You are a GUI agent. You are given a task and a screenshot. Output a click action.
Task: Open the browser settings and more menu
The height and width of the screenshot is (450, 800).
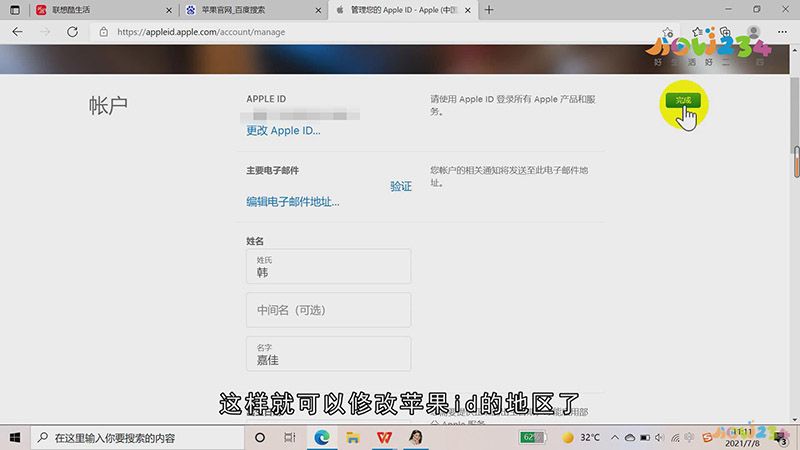pyautogui.click(x=782, y=32)
